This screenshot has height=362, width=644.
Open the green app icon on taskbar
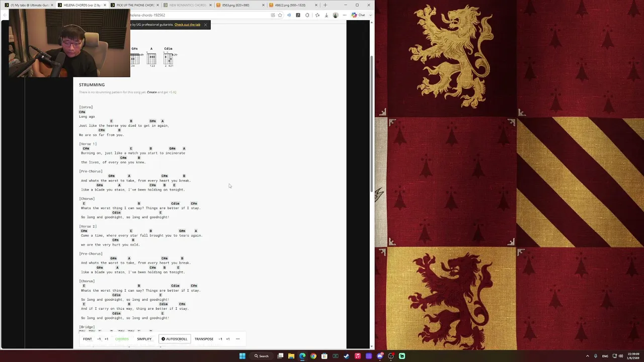point(402,356)
